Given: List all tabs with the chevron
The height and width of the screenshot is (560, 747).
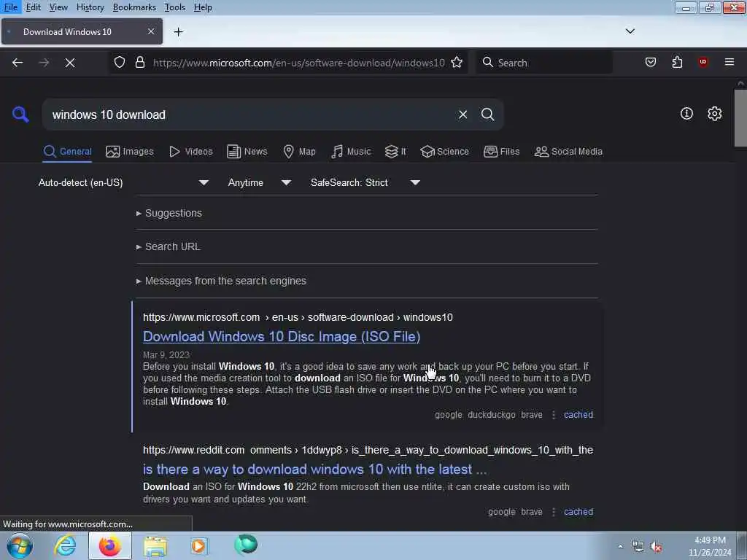Looking at the screenshot, I should point(630,31).
